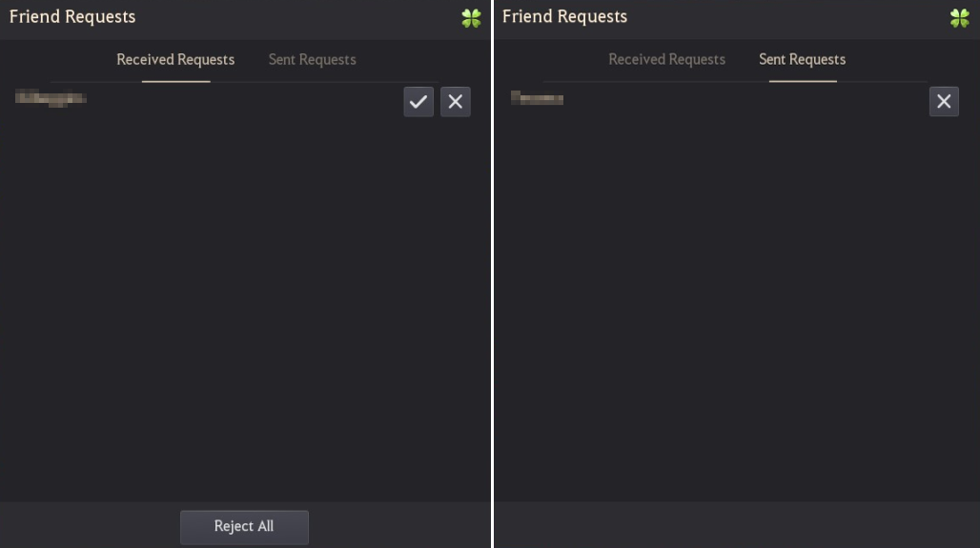Select active Sent Requests tab in right panel
Screen dimensions: 980x548
[x=803, y=59]
